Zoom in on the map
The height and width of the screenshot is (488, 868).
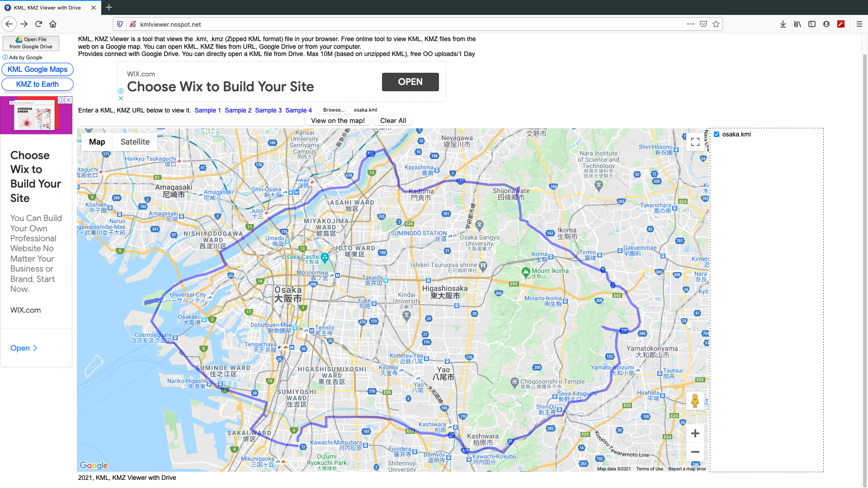coord(695,433)
